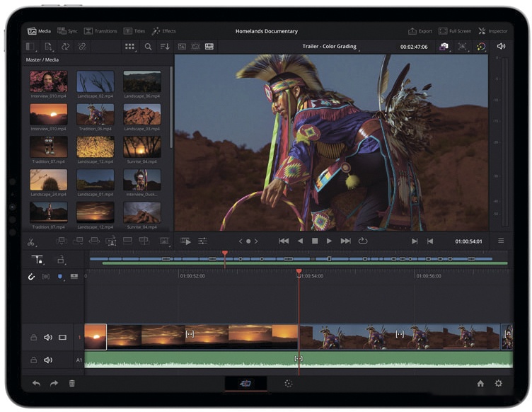Open the Trailer - Color Grading timeline dropdown
Viewport: 532px width, 412px height.
[331, 47]
